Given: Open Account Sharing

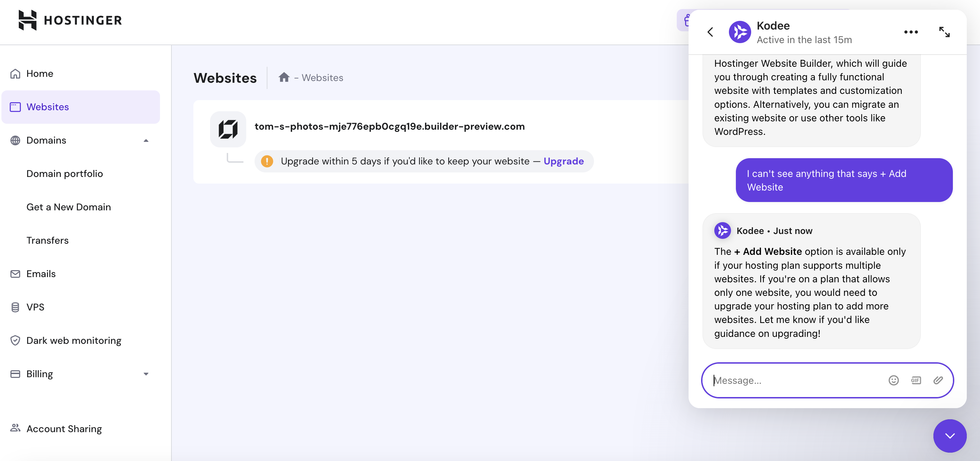Looking at the screenshot, I should click(81, 429).
